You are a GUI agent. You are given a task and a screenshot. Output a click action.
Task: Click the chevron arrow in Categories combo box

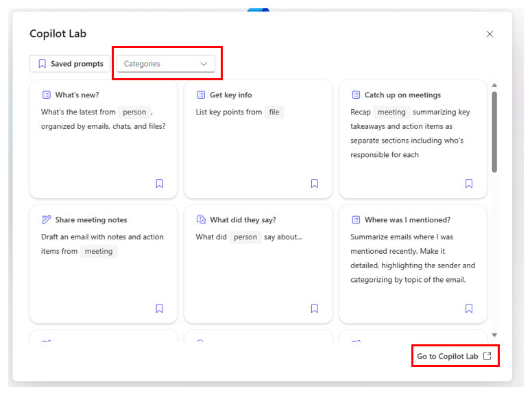pos(204,64)
